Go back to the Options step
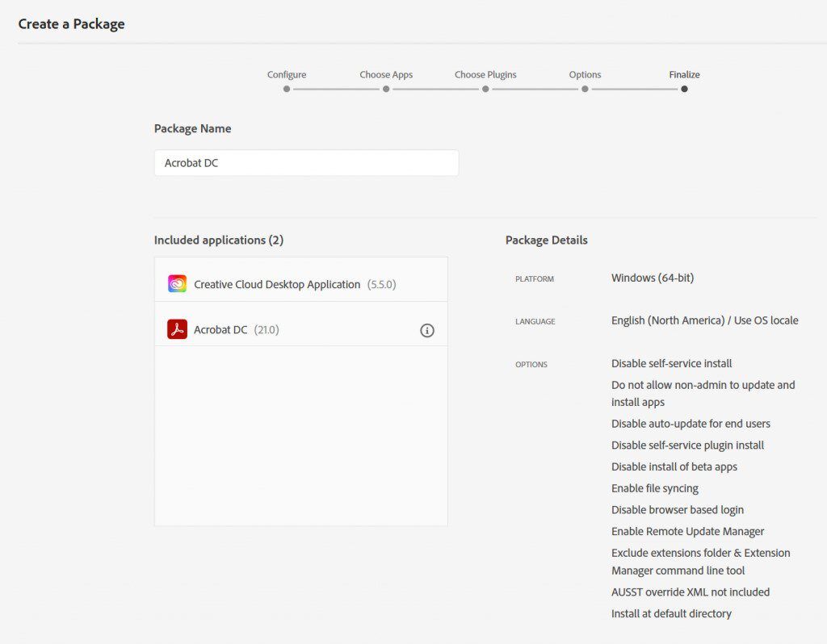The width and height of the screenshot is (827, 644). (x=585, y=74)
